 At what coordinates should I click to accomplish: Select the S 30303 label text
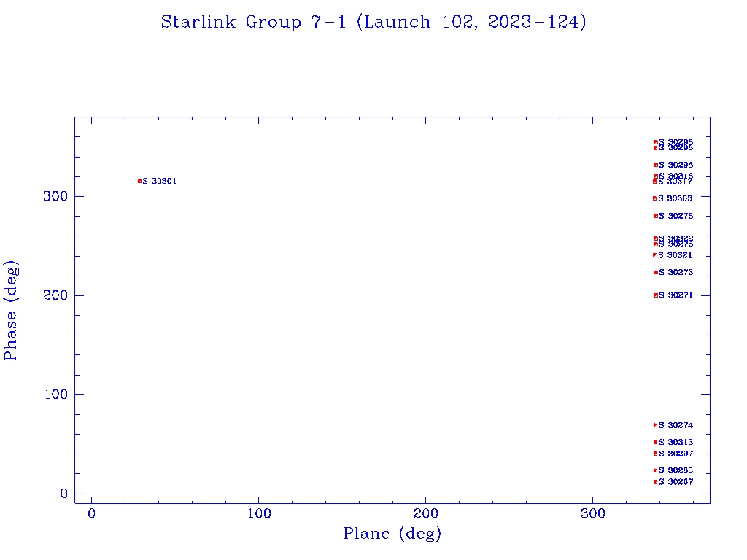point(675,198)
